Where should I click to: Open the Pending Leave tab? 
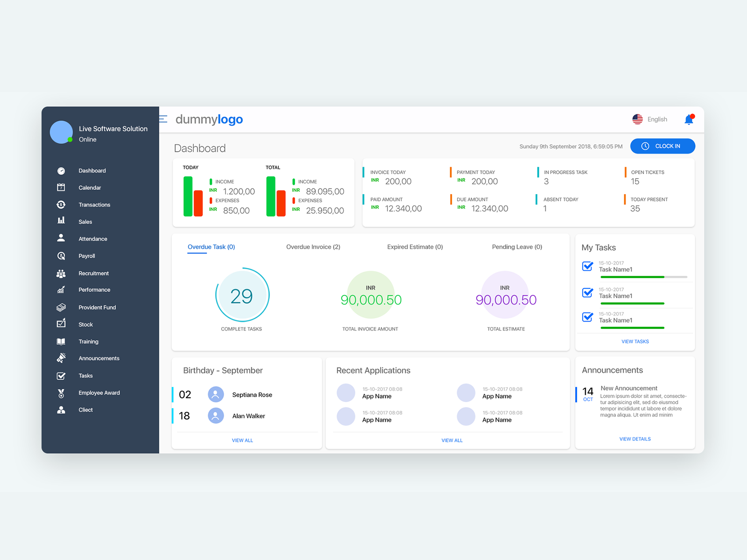pyautogui.click(x=517, y=247)
